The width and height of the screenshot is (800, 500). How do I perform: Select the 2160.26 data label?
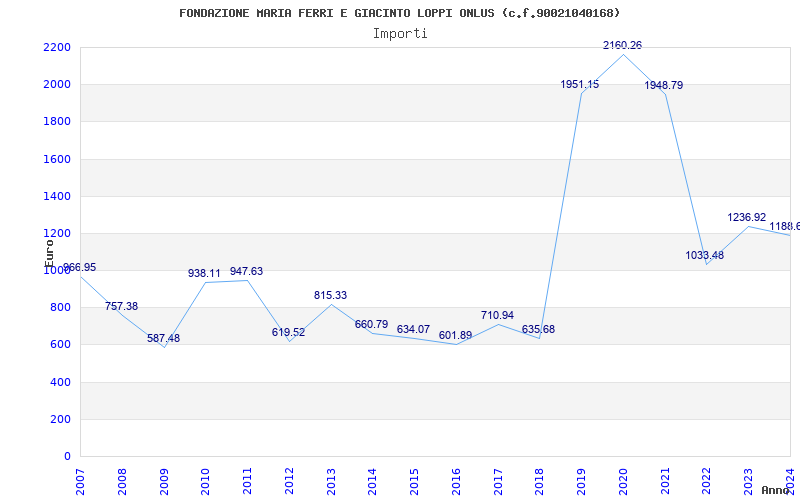[x=622, y=45]
